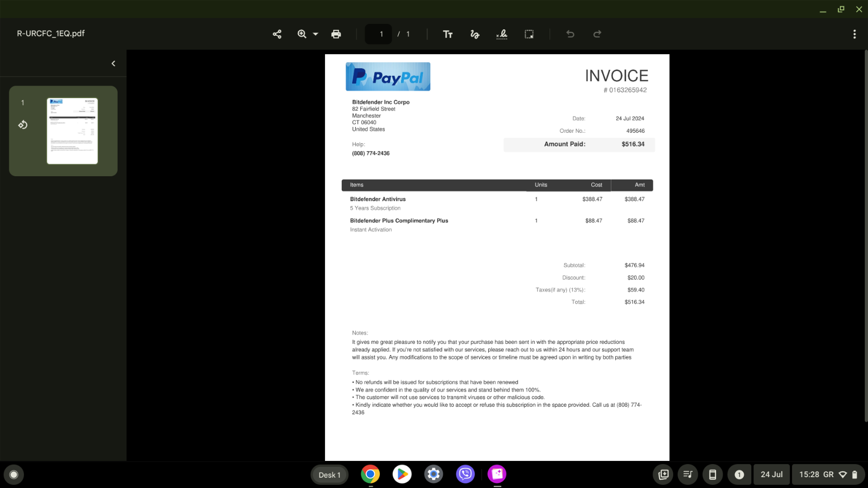
Task: Select the freehand draw tool
Action: click(475, 34)
